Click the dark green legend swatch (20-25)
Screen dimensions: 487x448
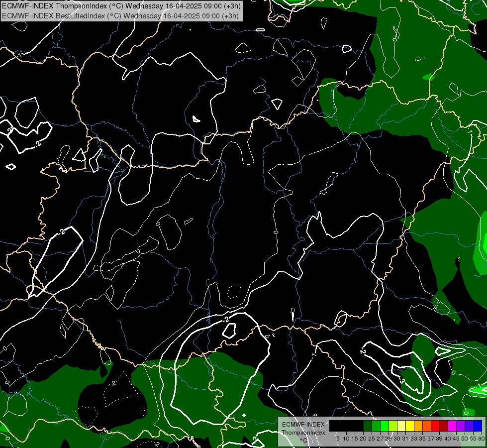(368, 426)
